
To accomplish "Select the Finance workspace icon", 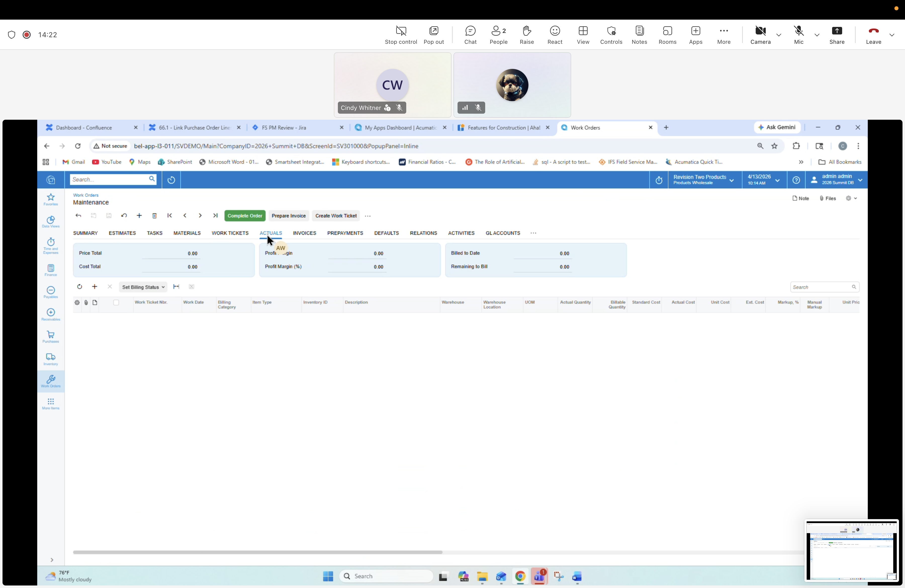I will click(51, 270).
